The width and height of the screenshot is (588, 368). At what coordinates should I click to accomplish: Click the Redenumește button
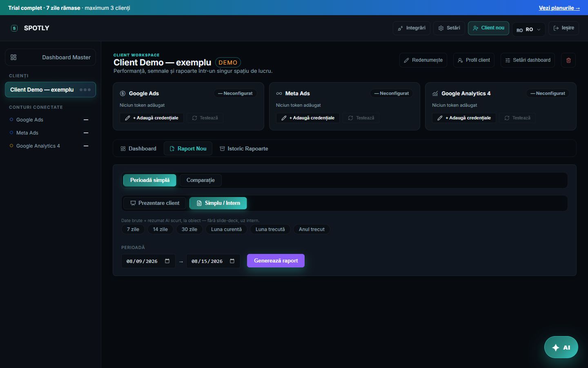click(423, 60)
